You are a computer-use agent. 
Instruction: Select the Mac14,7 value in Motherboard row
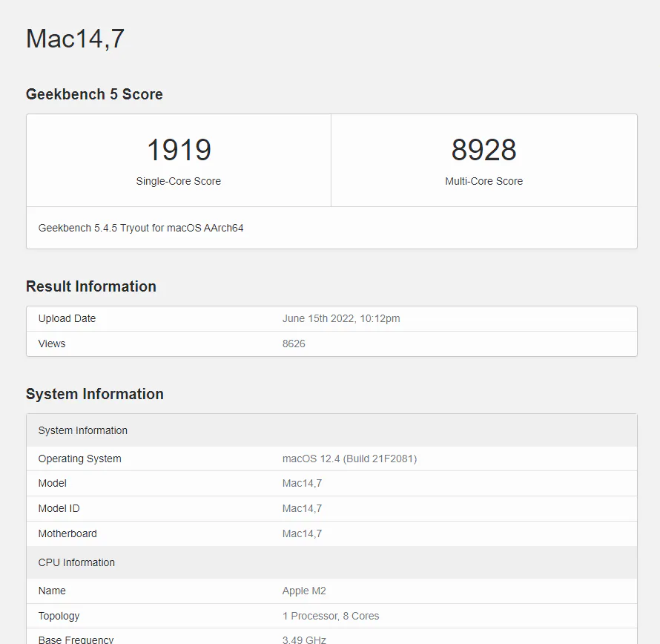coord(303,533)
